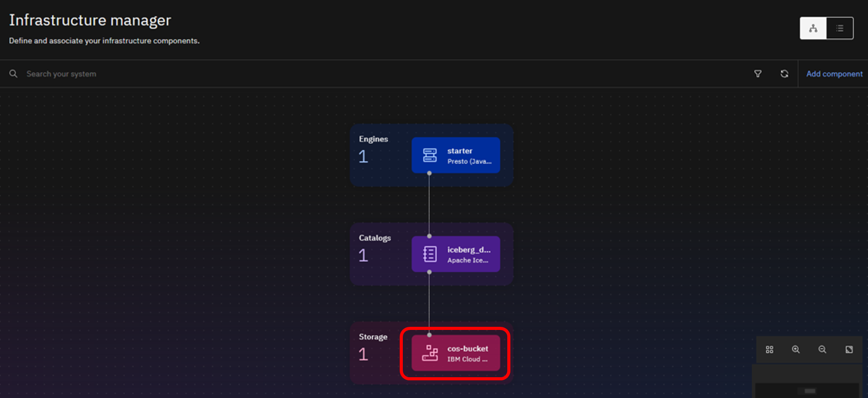This screenshot has height=398, width=868.
Task: Switch to topology view
Action: pos(813,29)
